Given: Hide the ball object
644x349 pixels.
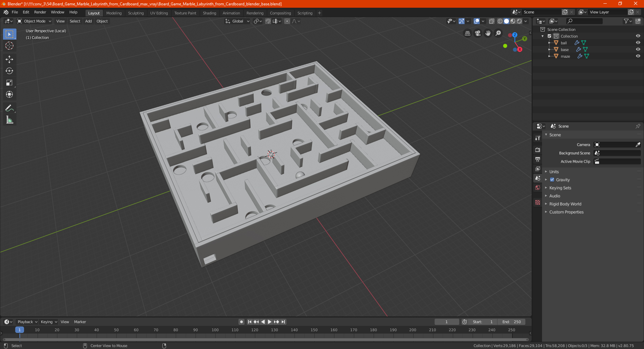Looking at the screenshot, I should click(x=638, y=43).
